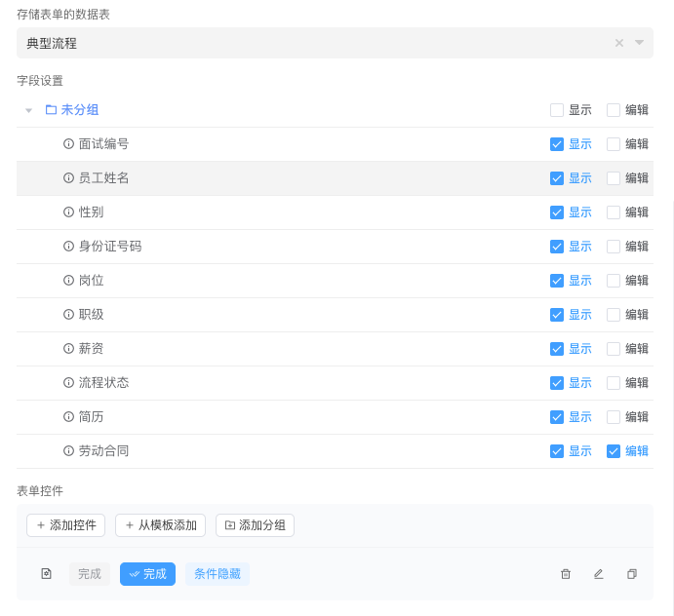
Task: Collapse the 未分组 group tree arrow
Action: coord(29,110)
